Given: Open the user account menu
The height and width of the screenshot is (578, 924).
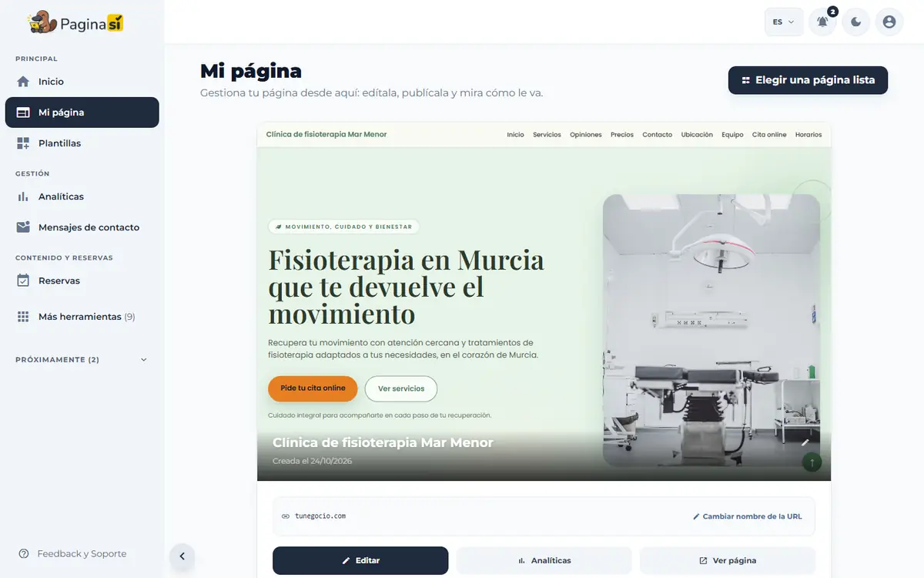Looking at the screenshot, I should click(x=889, y=22).
